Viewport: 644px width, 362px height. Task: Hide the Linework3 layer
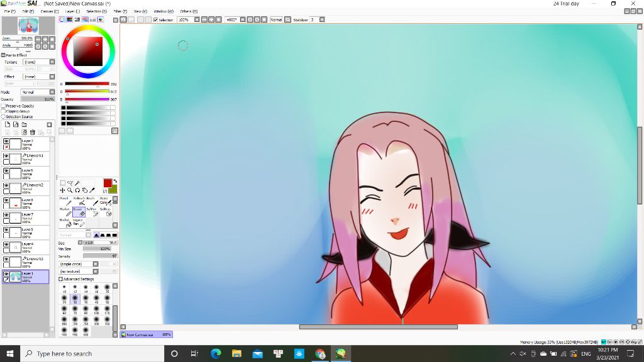coord(6,260)
